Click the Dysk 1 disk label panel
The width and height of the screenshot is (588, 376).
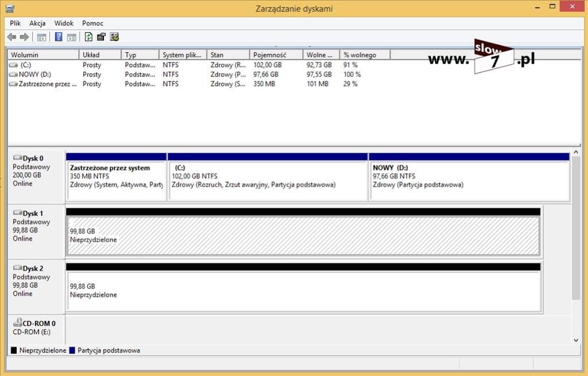point(36,232)
